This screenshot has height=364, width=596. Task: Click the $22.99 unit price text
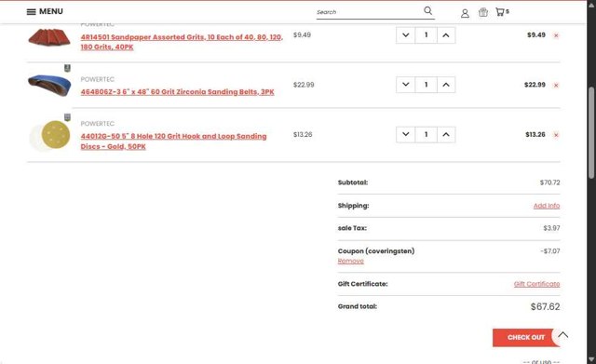(x=304, y=85)
